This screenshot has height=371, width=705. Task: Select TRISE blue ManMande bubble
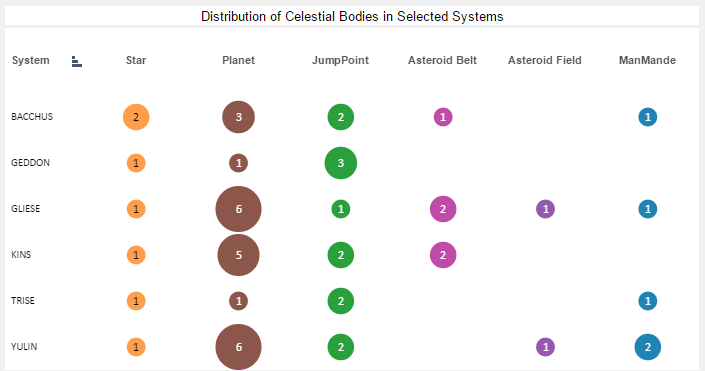[647, 301]
